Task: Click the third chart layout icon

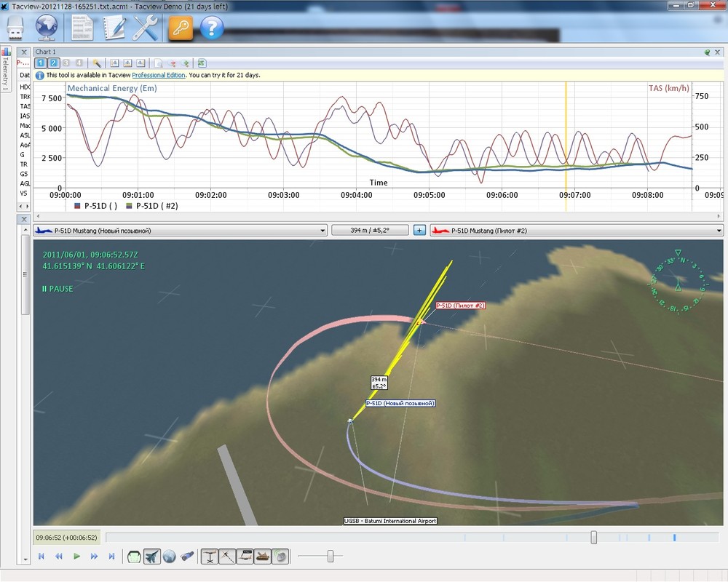Action: click(x=141, y=63)
